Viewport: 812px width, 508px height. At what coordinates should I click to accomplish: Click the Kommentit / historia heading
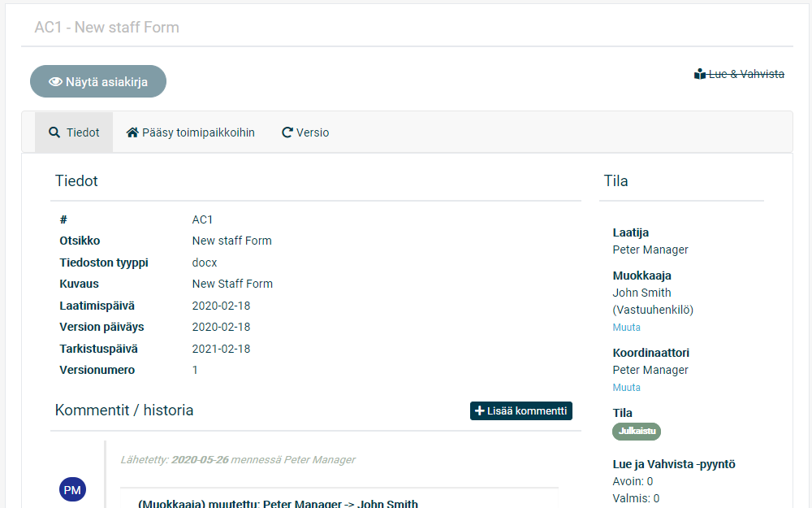(124, 410)
